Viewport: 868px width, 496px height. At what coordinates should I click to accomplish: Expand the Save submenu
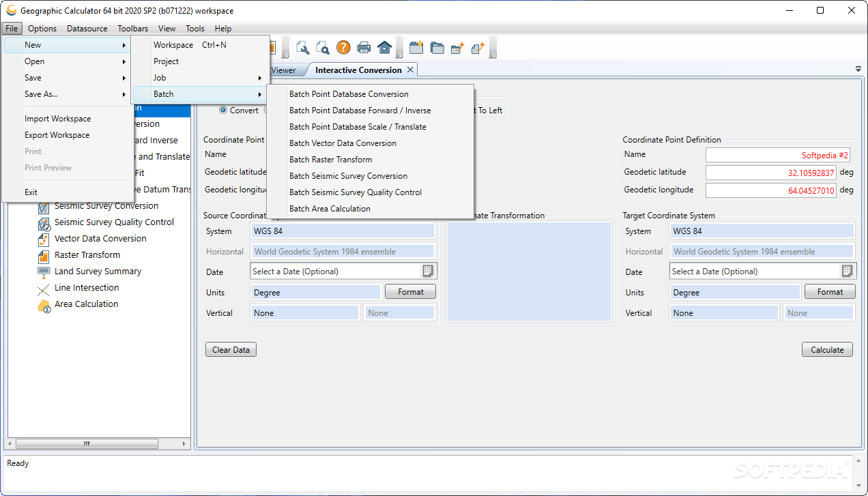click(x=69, y=78)
